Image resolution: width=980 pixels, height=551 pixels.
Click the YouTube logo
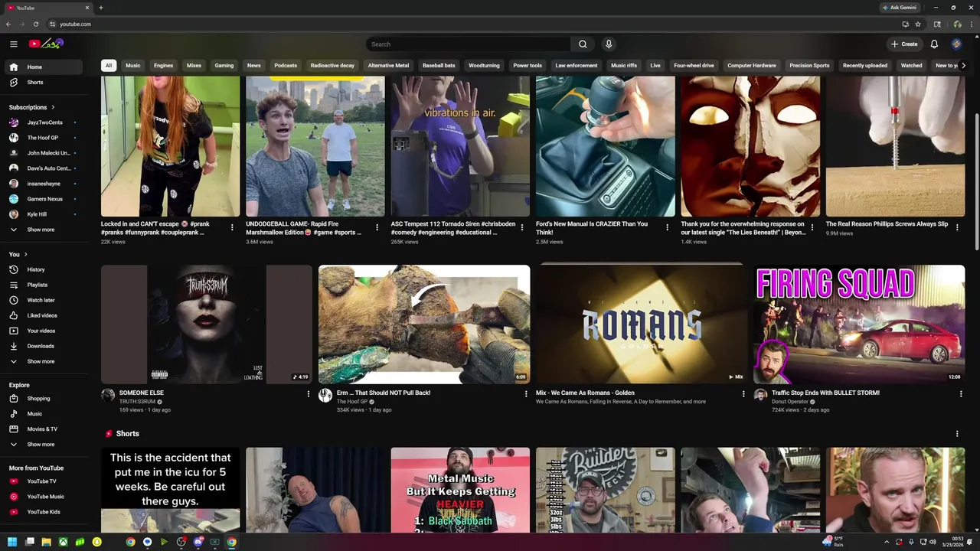(x=46, y=44)
